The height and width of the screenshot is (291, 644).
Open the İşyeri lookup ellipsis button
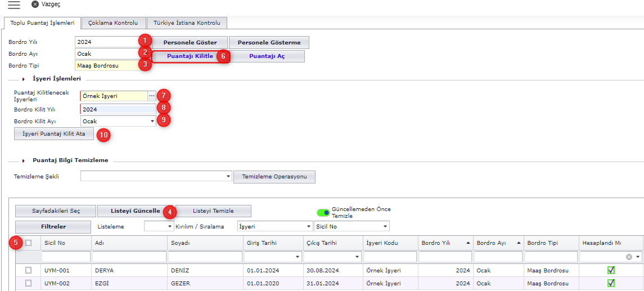tap(152, 96)
